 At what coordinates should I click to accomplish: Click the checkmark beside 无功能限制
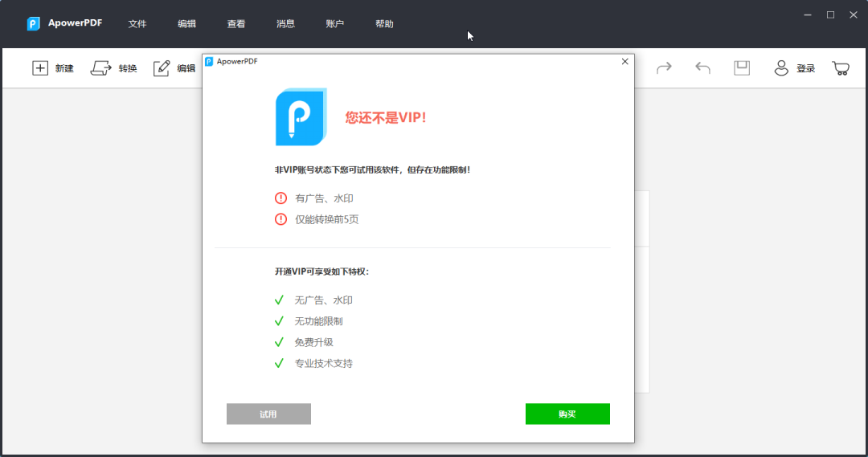279,321
